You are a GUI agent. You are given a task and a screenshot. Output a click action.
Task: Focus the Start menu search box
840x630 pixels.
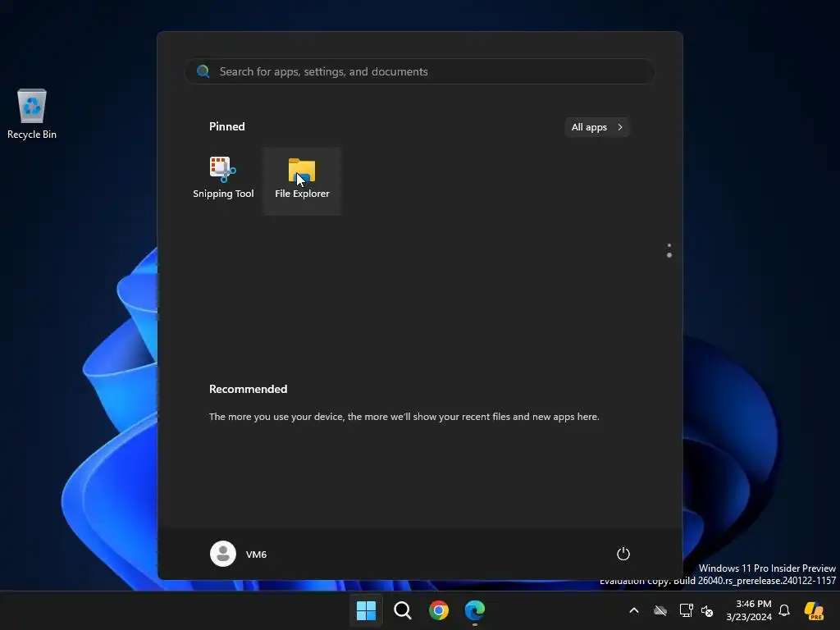click(x=419, y=71)
